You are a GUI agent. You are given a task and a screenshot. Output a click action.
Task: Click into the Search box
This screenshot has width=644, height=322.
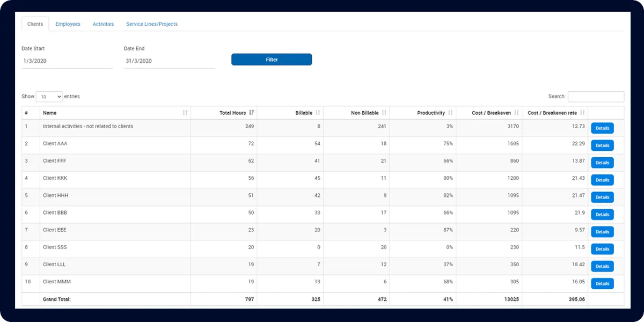click(x=596, y=97)
